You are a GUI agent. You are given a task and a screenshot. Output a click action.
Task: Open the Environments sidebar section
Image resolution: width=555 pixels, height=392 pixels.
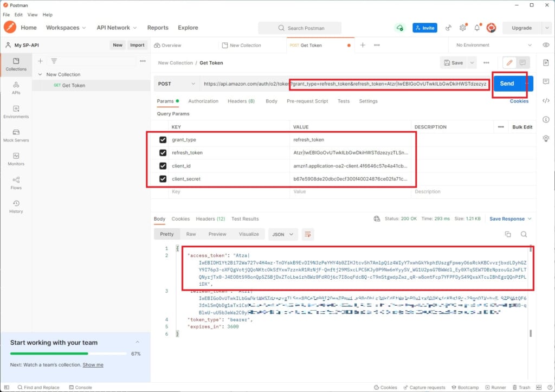pos(16,112)
